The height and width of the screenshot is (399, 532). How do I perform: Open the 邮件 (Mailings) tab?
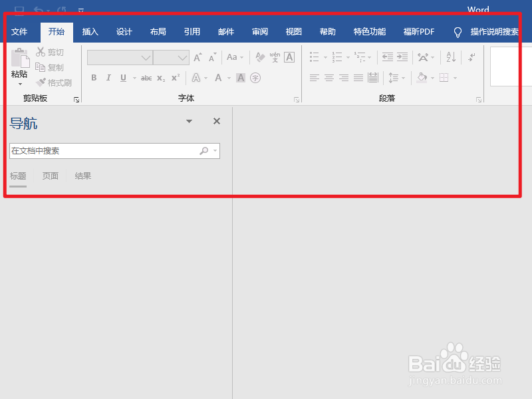tap(226, 32)
